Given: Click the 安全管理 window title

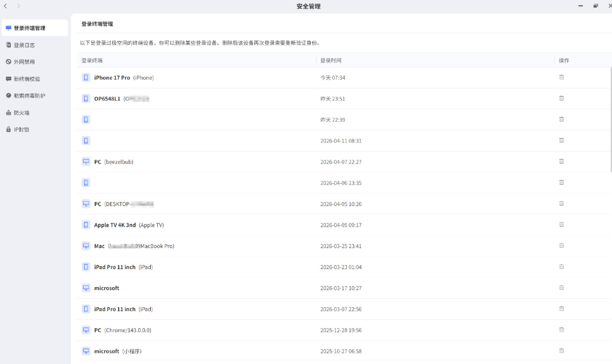Looking at the screenshot, I should (308, 6).
